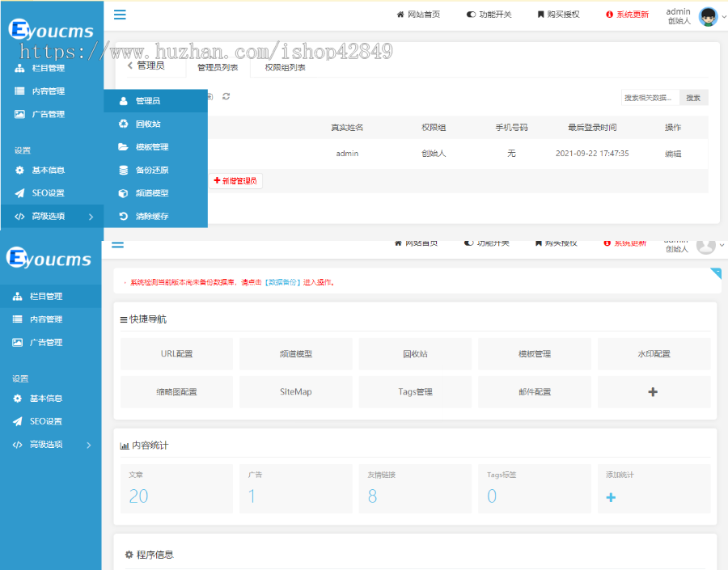Click blue plus under 添加统计
728x570 pixels.
coord(611,497)
